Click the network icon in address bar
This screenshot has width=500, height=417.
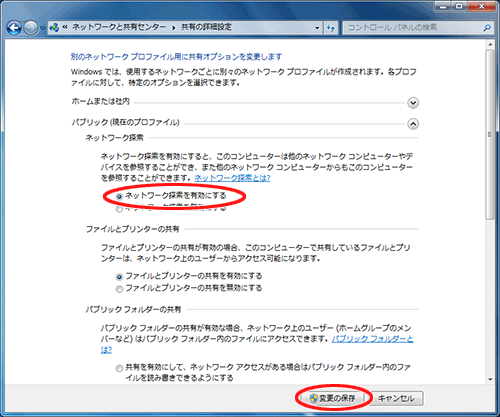coord(54,28)
